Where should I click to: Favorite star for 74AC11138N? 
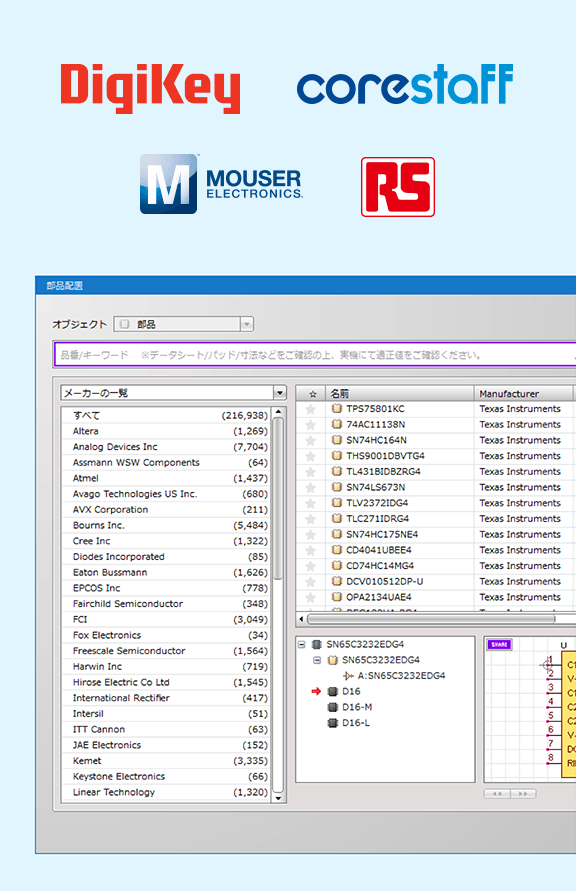pyautogui.click(x=311, y=425)
